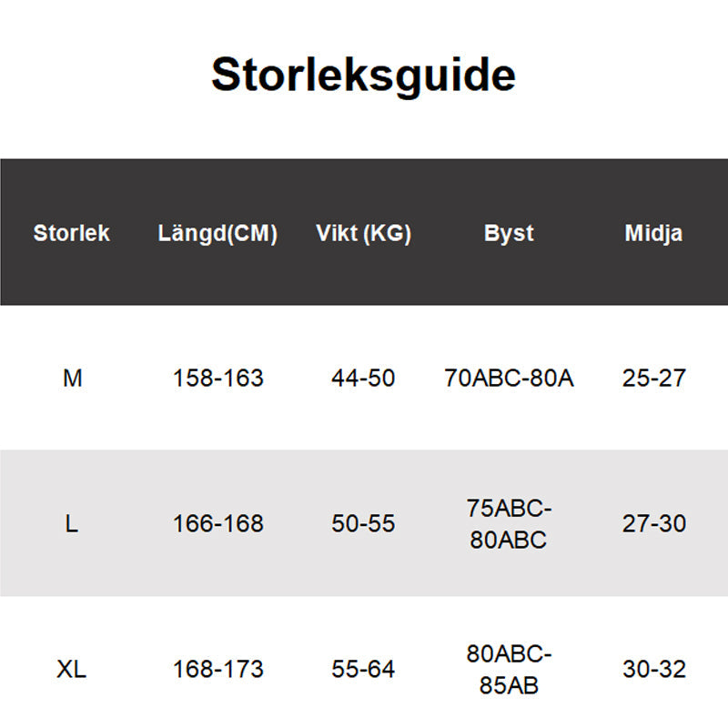Click the Midja column header
The height and width of the screenshot is (728, 728).
click(653, 233)
